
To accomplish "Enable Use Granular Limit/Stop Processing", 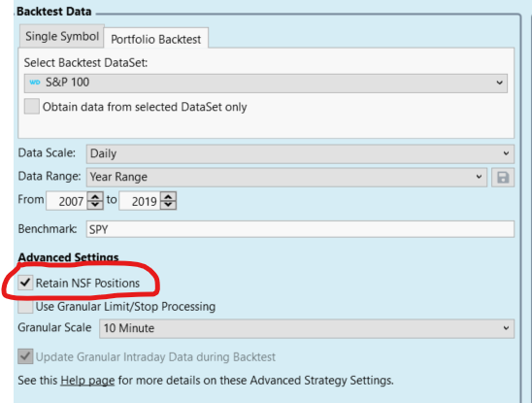I will 25,306.
